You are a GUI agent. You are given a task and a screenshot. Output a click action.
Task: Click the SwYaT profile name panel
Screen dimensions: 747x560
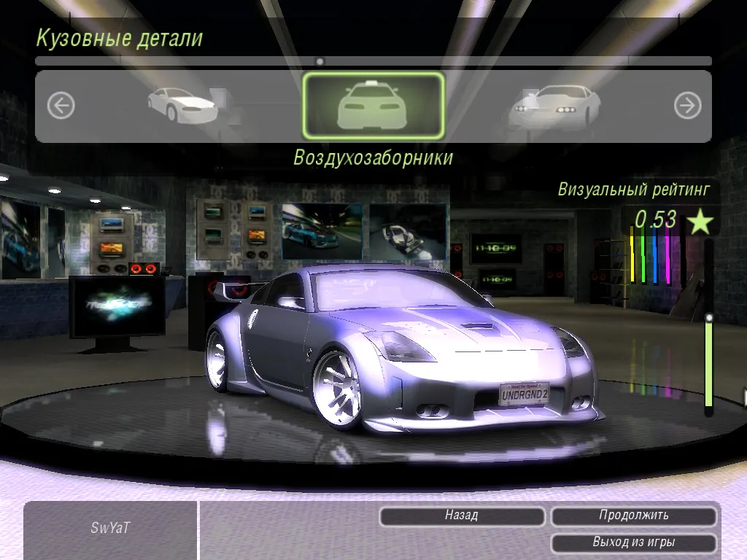click(x=110, y=530)
